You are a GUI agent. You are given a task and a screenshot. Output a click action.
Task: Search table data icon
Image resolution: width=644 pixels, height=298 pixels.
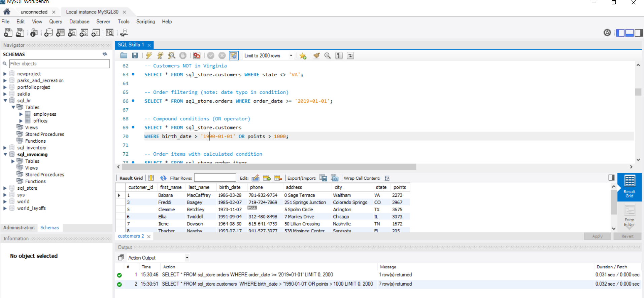pos(110,33)
